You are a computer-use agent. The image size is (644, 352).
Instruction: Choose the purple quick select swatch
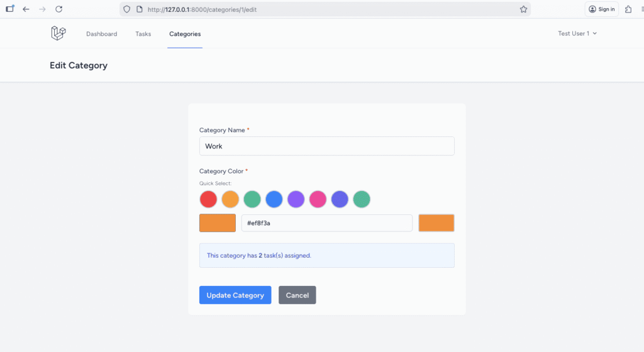[x=296, y=200]
